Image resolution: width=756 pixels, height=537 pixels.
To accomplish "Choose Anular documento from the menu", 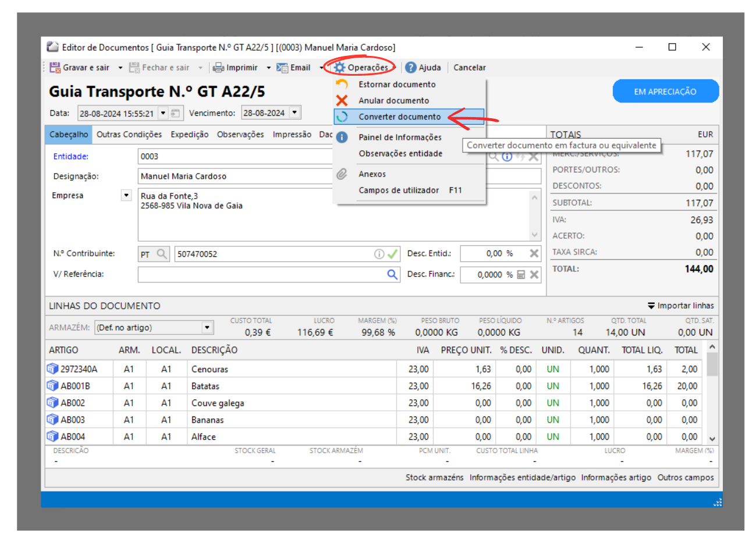I will pyautogui.click(x=393, y=101).
